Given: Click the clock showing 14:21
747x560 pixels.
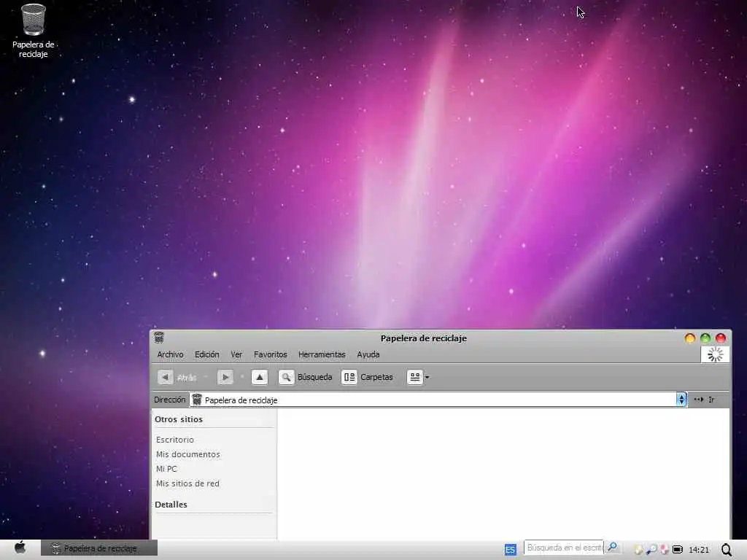Looking at the screenshot, I should tap(699, 550).
